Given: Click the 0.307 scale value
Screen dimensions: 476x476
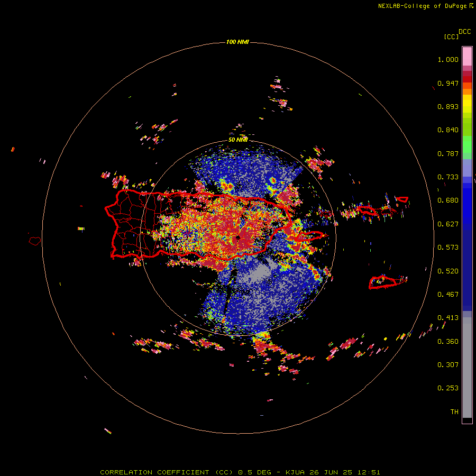Looking at the screenshot, I should coord(448,365).
